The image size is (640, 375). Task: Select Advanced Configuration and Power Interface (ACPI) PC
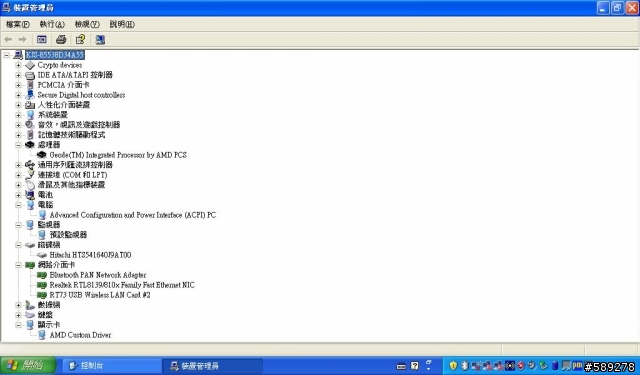click(x=133, y=215)
